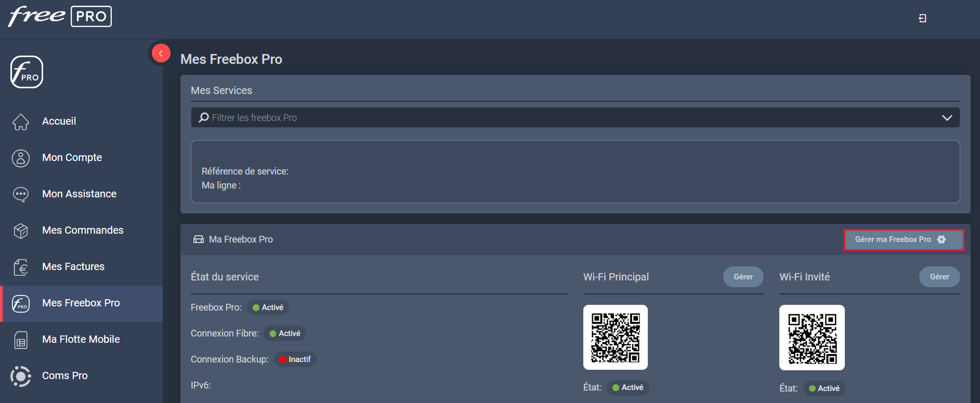
Task: Open the Wi-Fi Principal QR code
Action: (616, 337)
